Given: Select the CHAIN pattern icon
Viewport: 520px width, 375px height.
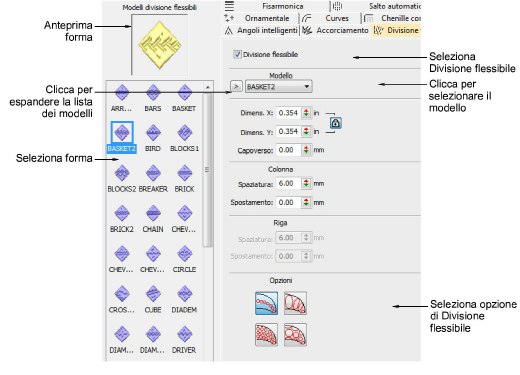Looking at the screenshot, I should point(153,214).
